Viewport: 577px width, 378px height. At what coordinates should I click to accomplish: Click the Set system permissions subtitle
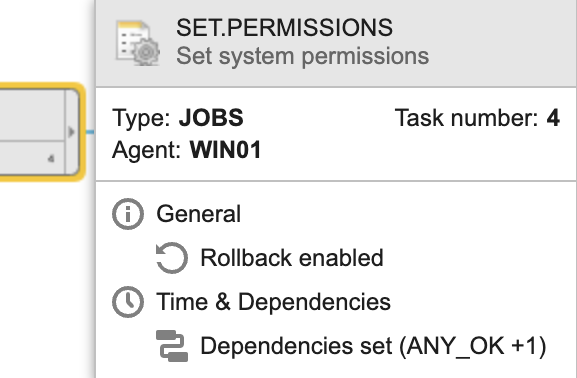point(302,56)
